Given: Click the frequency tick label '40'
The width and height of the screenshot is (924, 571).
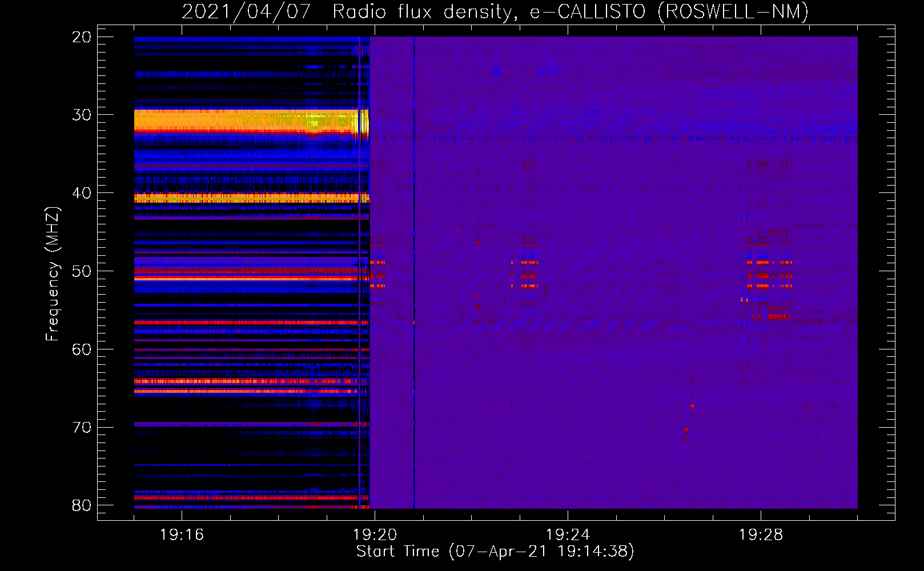Looking at the screenshot, I should point(82,193).
